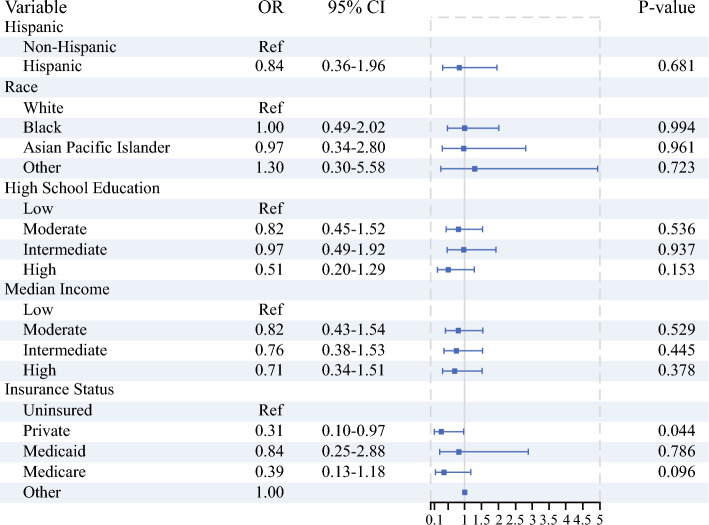Select the Variable column header
The width and height of the screenshot is (709, 525).
[x=36, y=7]
